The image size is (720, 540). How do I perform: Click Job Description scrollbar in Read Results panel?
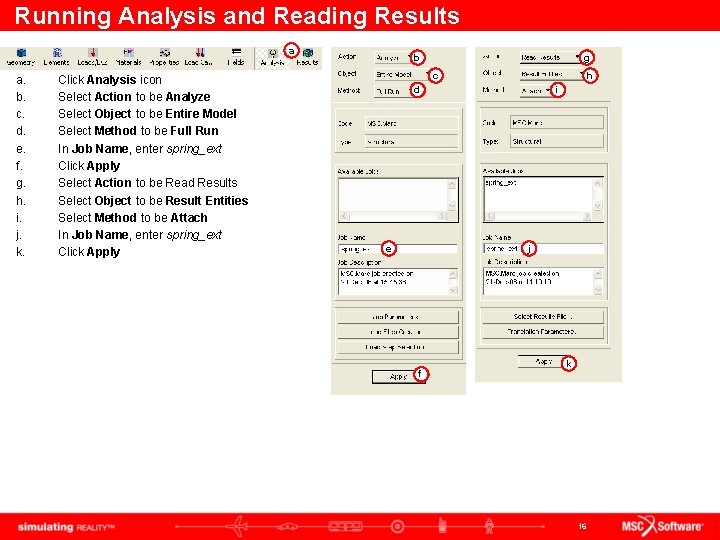[x=598, y=281]
